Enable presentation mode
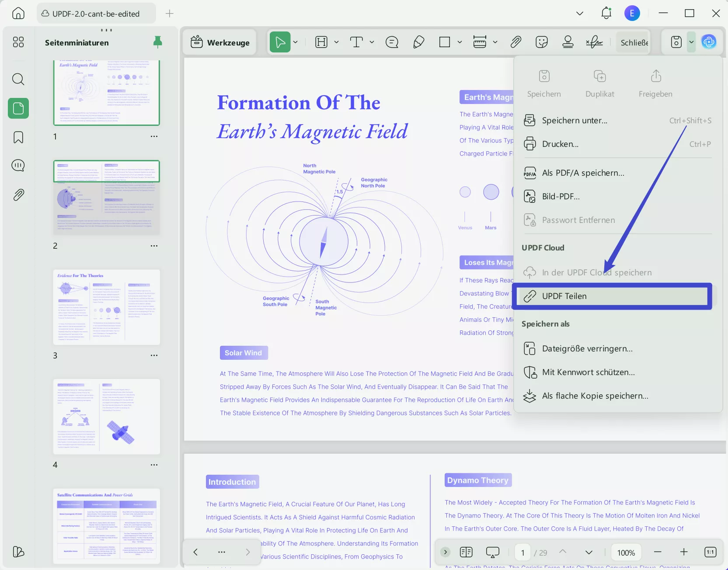The width and height of the screenshot is (728, 570). click(x=493, y=552)
